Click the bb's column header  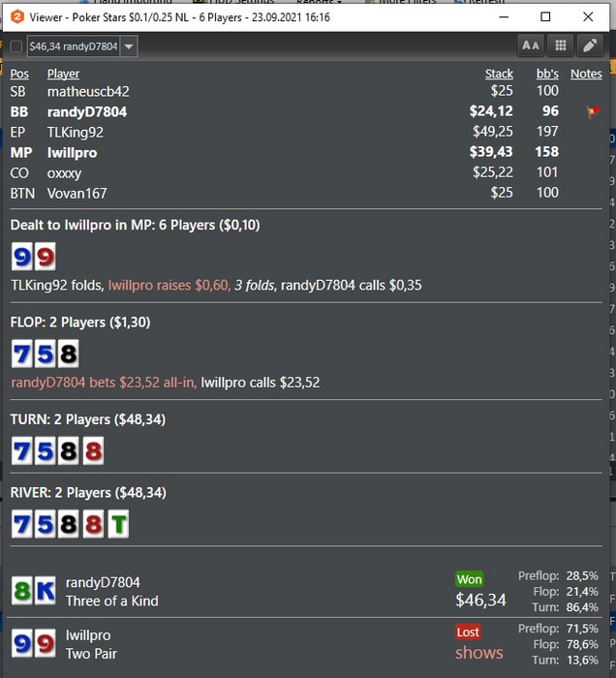coord(547,74)
